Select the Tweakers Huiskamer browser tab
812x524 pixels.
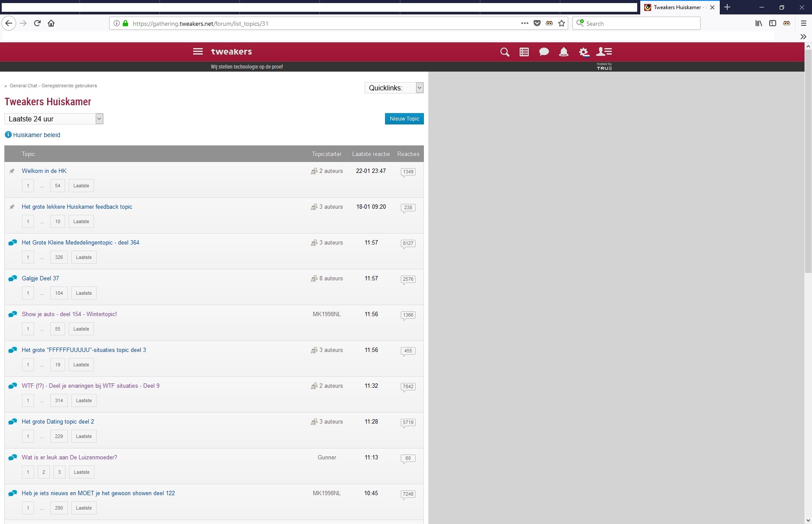click(679, 7)
